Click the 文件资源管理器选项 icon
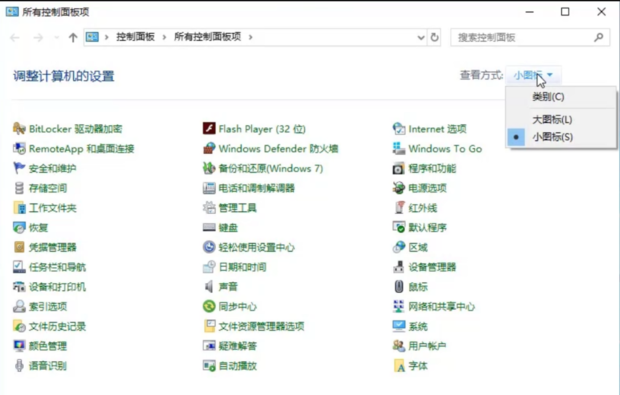The height and width of the screenshot is (395, 620). [209, 326]
